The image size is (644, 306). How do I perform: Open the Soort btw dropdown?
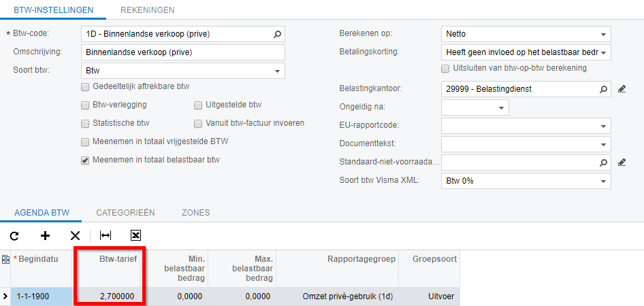pyautogui.click(x=182, y=71)
